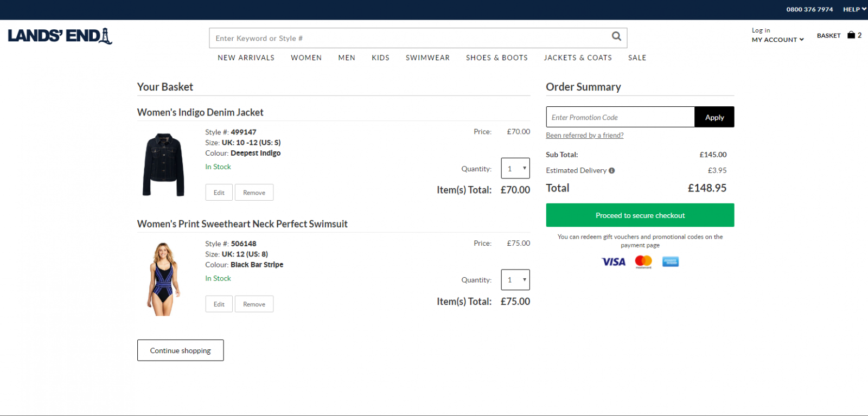868x416 pixels.
Task: Click the Deepest Indigo colour text
Action: click(256, 153)
